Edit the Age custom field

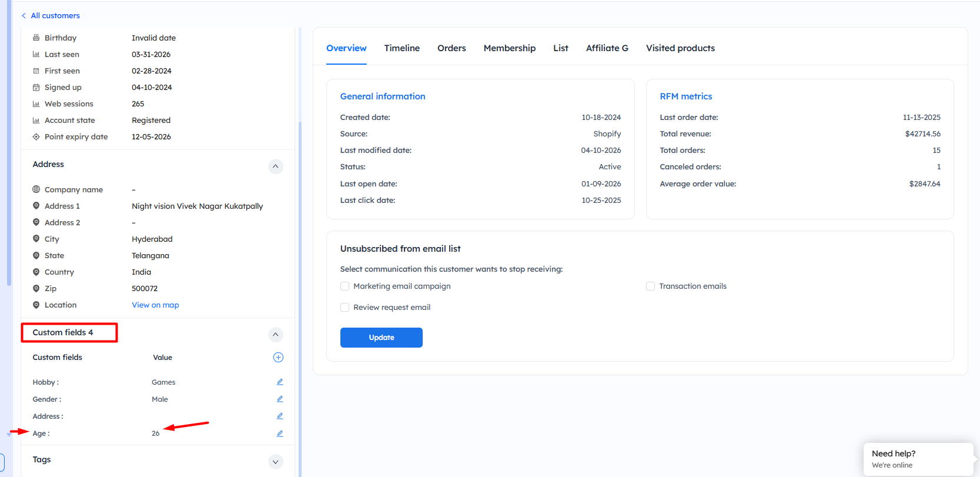pyautogui.click(x=280, y=433)
